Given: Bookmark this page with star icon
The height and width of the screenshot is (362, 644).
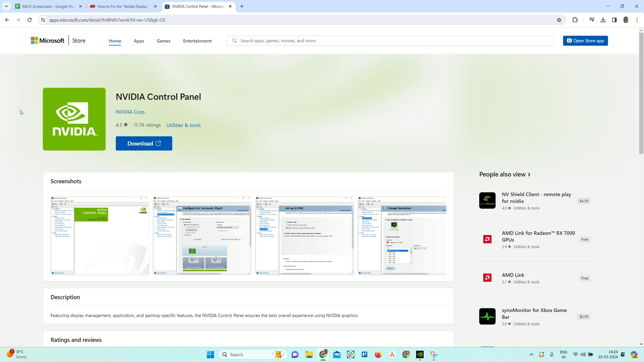Looking at the screenshot, I should pos(559,20).
